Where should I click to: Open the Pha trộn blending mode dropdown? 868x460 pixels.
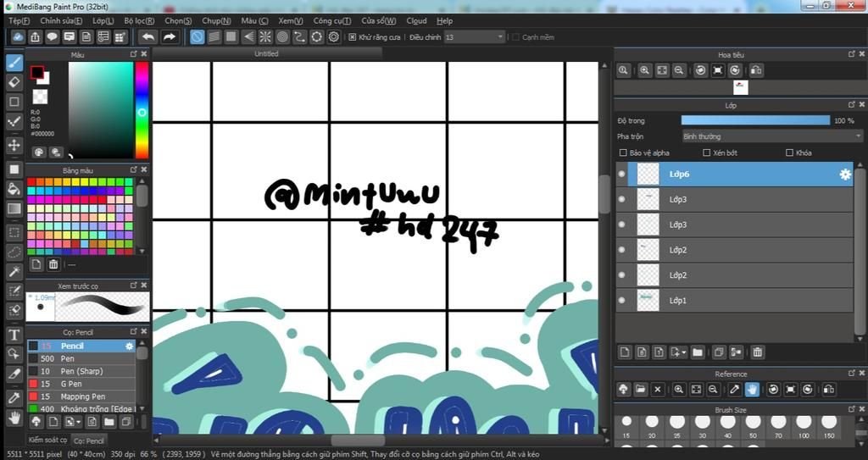click(772, 136)
